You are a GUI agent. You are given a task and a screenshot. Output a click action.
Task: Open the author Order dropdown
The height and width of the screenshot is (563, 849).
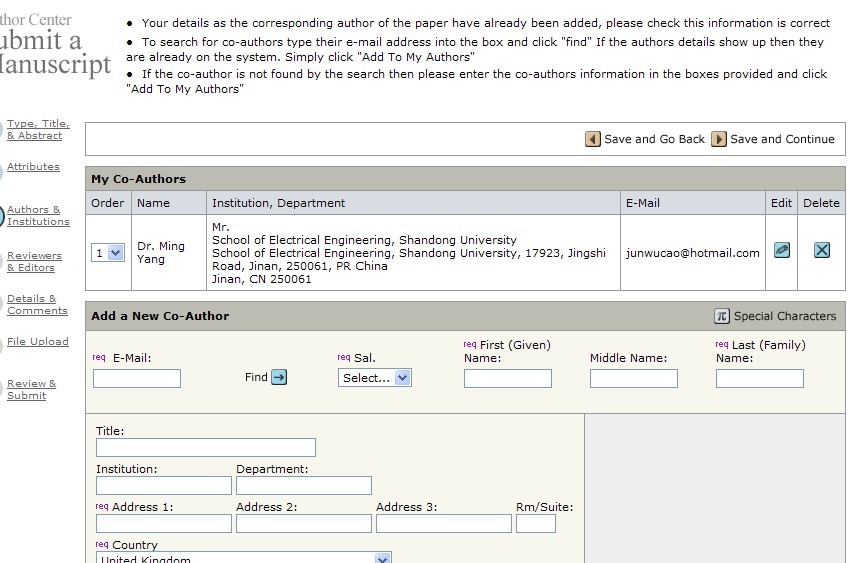point(108,253)
